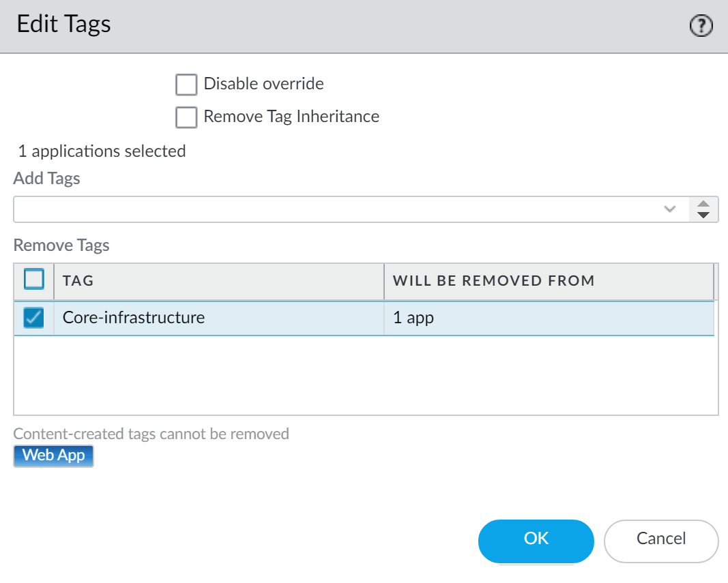
Task: Click the down arrow beside Add Tags
Action: coord(704,215)
